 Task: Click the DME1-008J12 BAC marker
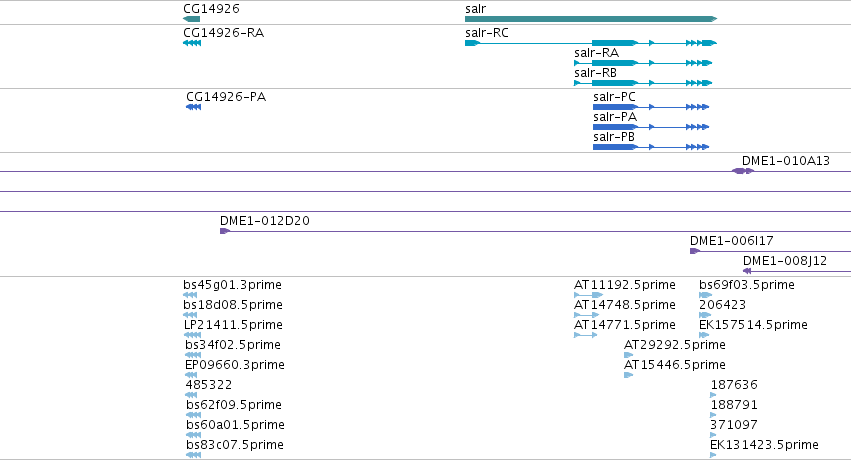[x=747, y=271]
